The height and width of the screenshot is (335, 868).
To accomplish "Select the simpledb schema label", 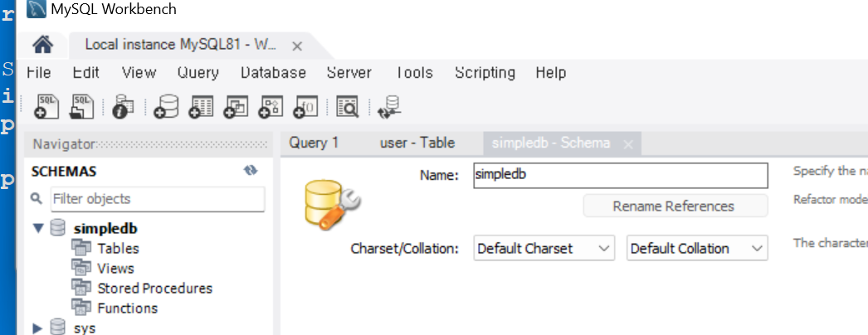I will coord(105,228).
